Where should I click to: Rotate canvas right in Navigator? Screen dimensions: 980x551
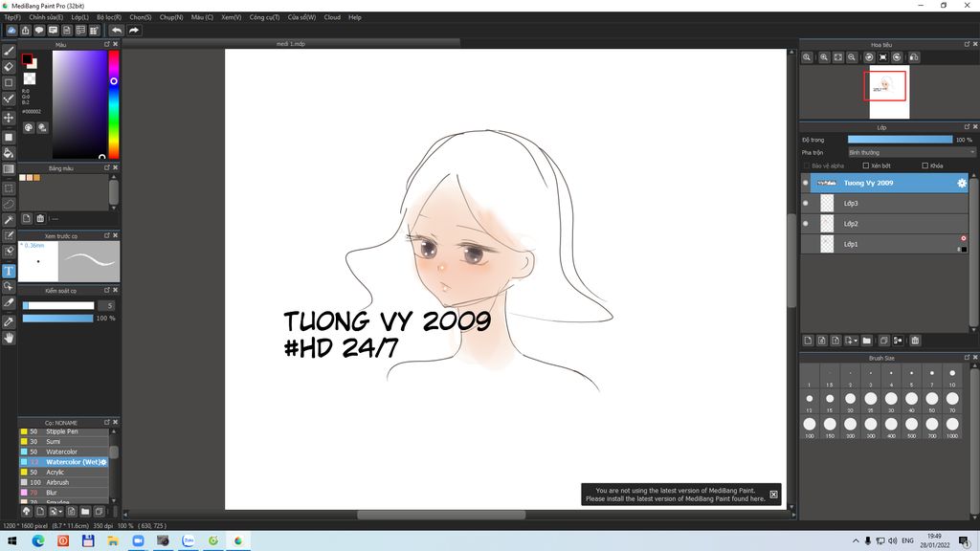897,57
